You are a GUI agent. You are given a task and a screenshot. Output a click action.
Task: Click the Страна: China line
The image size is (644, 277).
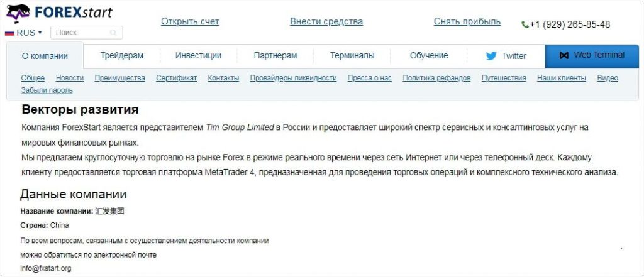(45, 225)
